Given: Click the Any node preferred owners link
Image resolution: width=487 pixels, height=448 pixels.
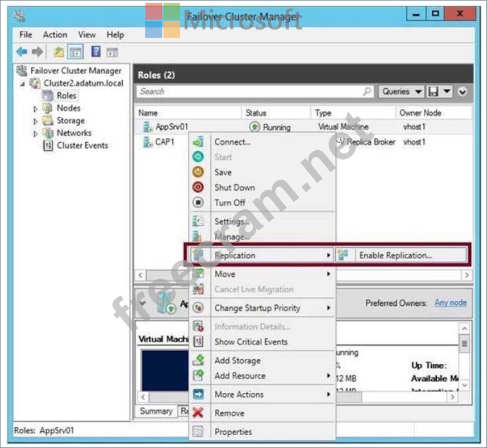Looking at the screenshot, I should [450, 302].
